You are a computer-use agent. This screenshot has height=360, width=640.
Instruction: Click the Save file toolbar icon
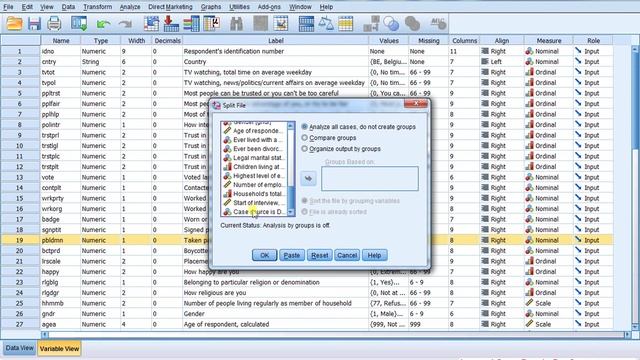point(34,24)
